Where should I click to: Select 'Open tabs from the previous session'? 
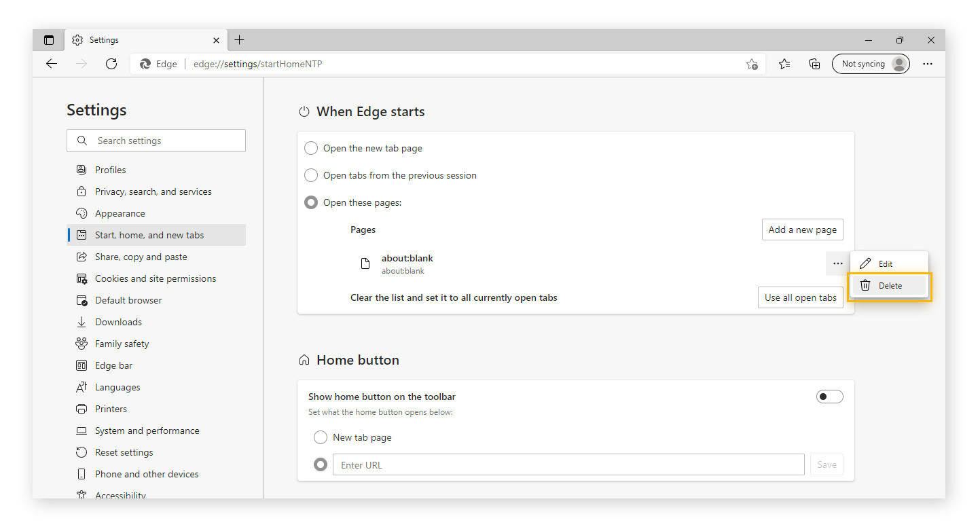pos(310,175)
